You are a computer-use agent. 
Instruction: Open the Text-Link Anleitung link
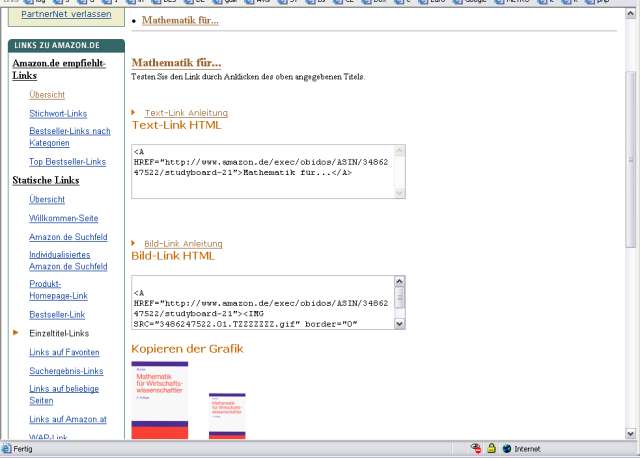tap(186, 113)
